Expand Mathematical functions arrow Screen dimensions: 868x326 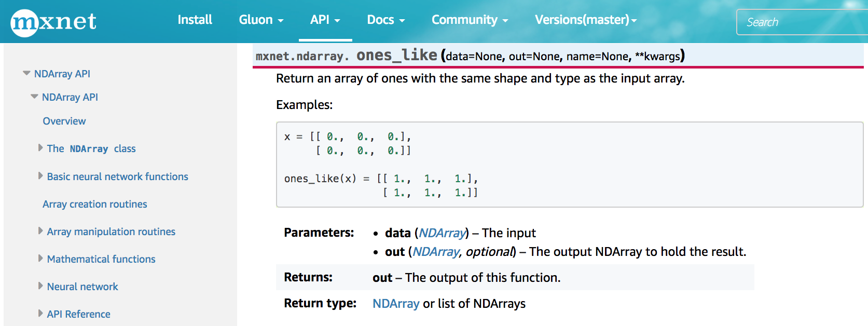click(40, 259)
